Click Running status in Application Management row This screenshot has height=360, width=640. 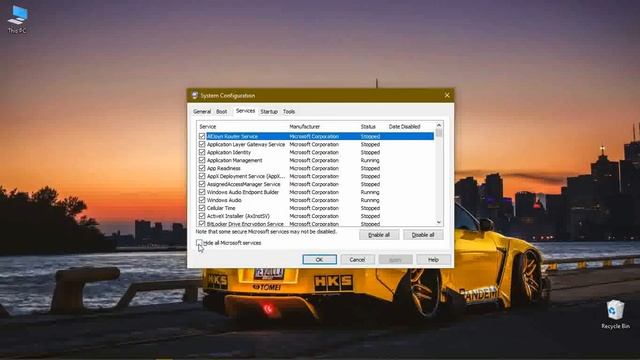pos(370,160)
